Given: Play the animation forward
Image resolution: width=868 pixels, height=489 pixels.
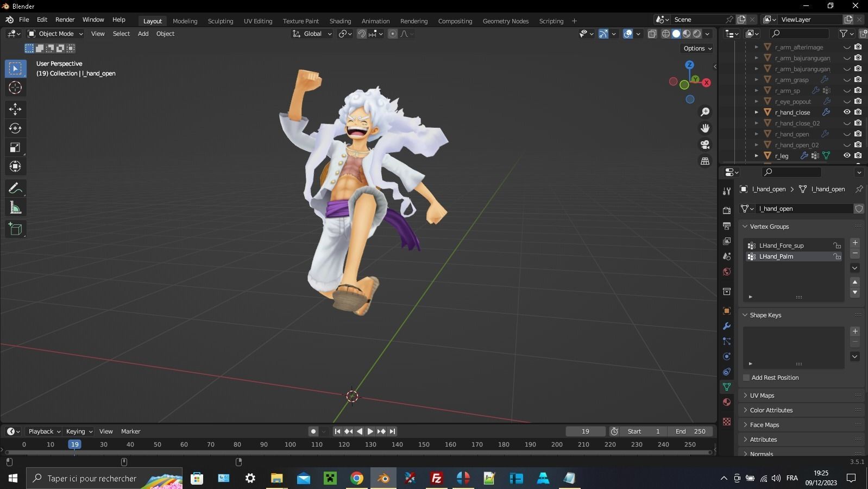Looking at the screenshot, I should click(370, 431).
